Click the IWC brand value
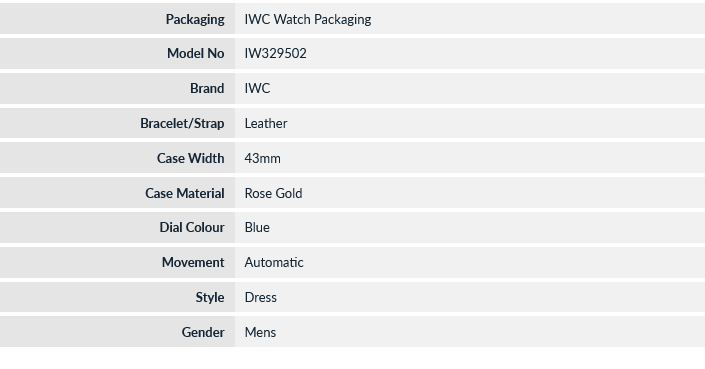Screen dimensions: 705x369 [257, 88]
